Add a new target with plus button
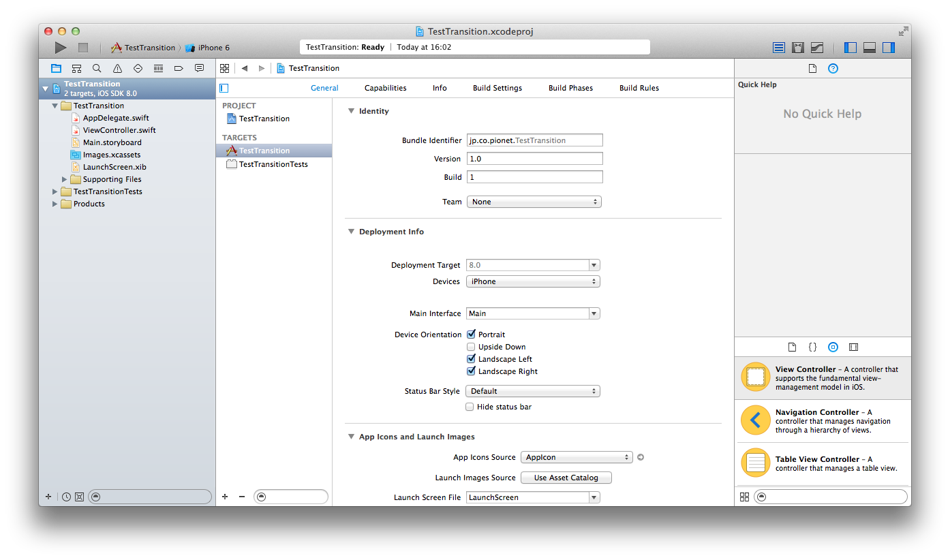Viewport: 950px width, 560px height. coord(225,497)
